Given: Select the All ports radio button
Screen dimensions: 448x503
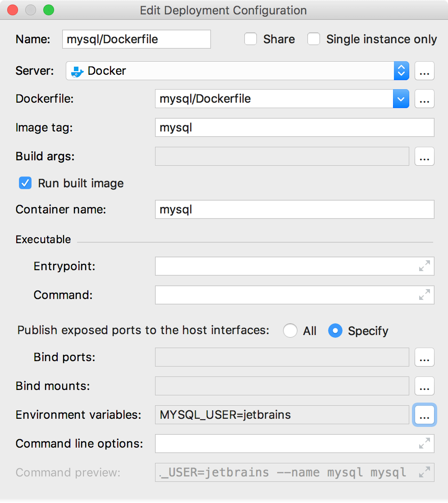Looking at the screenshot, I should tap(290, 331).
